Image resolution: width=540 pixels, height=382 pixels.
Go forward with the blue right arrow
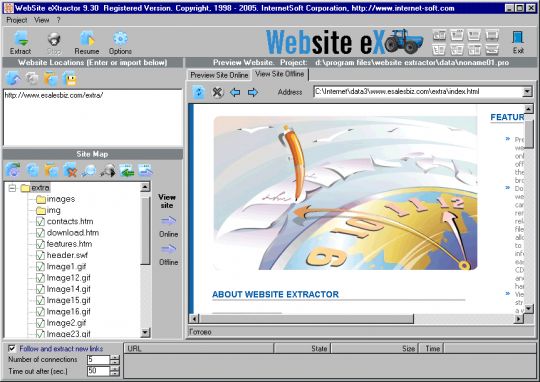[253, 92]
